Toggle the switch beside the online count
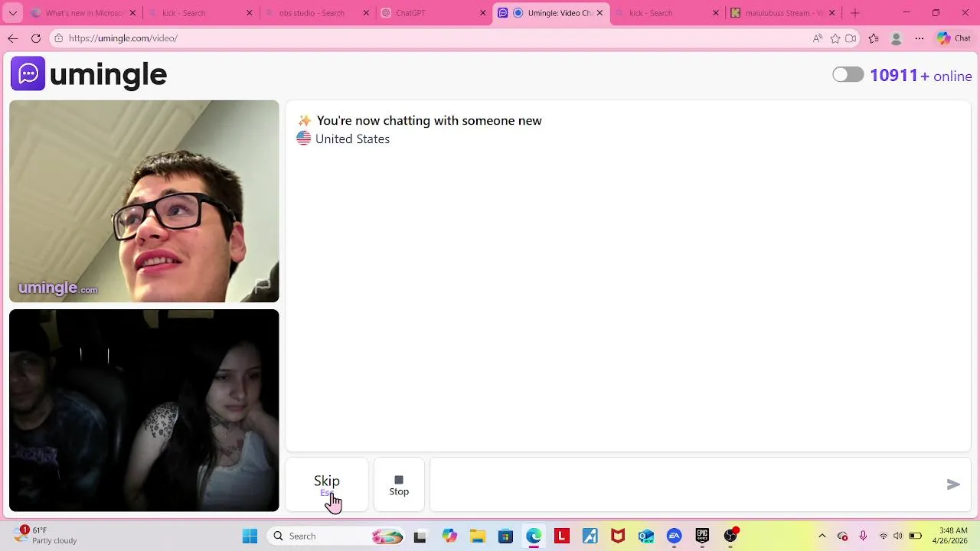The height and width of the screenshot is (551, 980). coord(848,75)
